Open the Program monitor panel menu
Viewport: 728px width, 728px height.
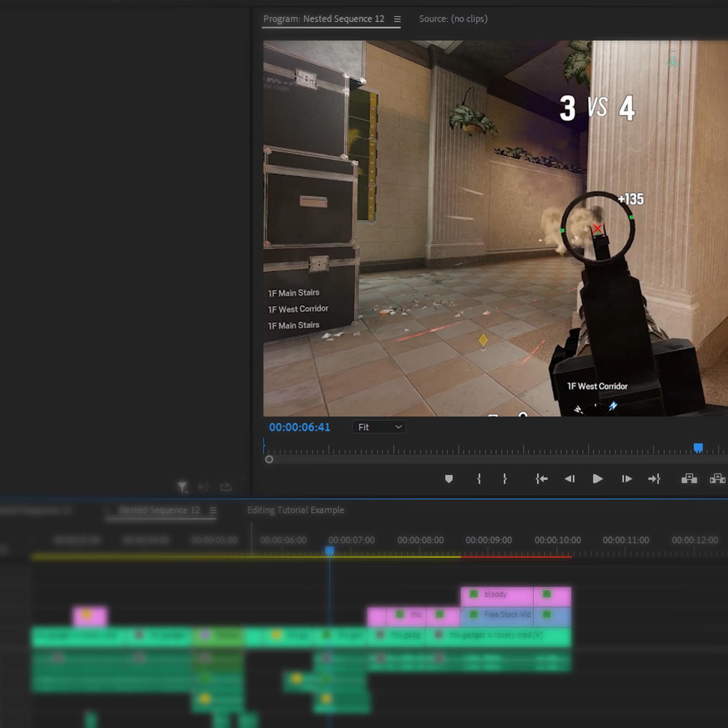[x=397, y=19]
